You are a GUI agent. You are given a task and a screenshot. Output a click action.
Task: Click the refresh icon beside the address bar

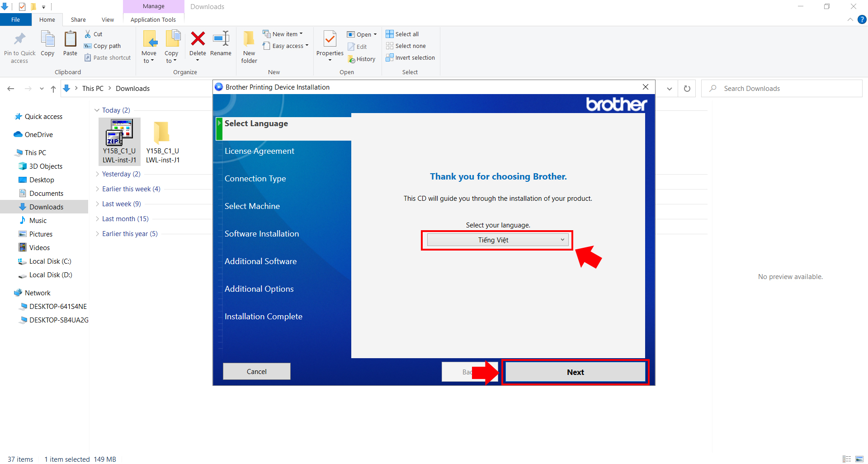coord(687,88)
